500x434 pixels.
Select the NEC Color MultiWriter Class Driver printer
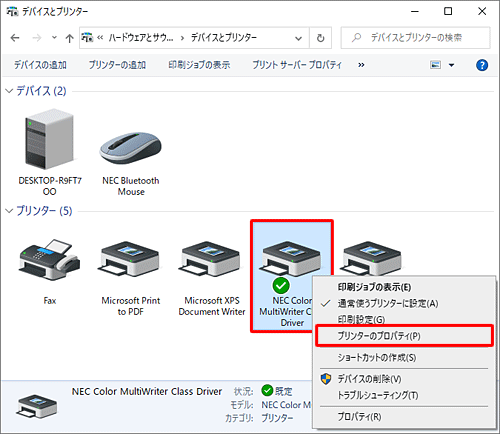point(292,276)
